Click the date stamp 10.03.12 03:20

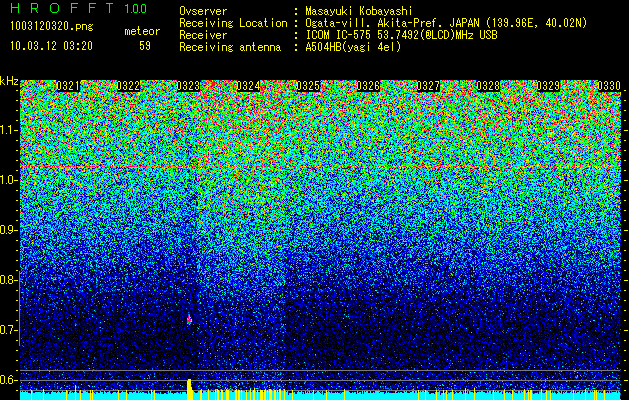point(51,46)
